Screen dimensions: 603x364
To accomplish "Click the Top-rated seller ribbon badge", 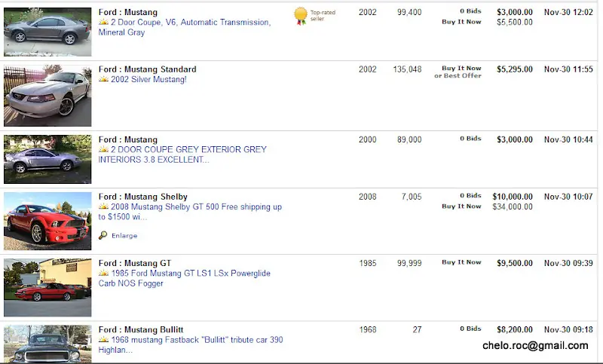I will coord(301,15).
